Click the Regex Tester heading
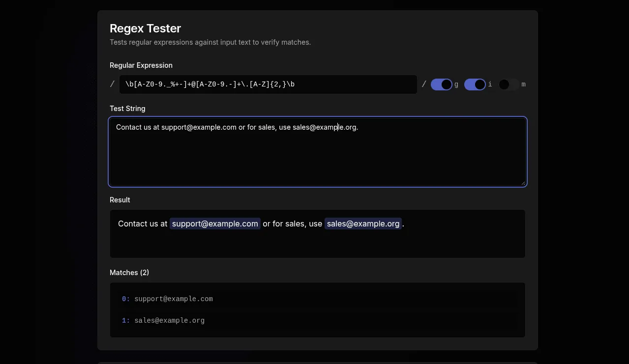629x364 pixels. [x=145, y=28]
